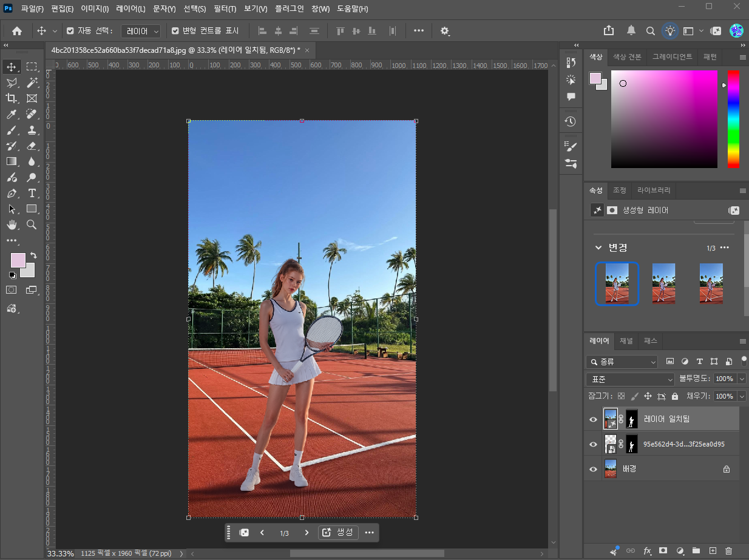
Task: Open the 파일(F) menu
Action: pyautogui.click(x=33, y=9)
